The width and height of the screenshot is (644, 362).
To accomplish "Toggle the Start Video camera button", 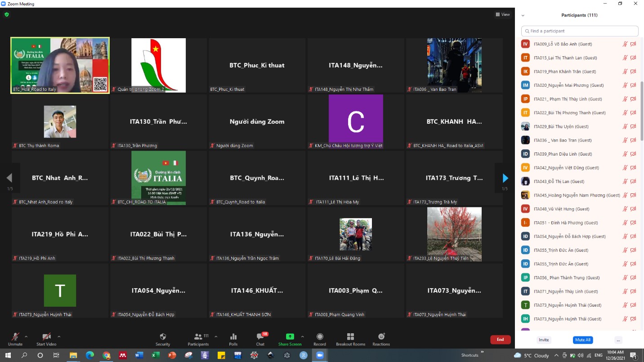I will [46, 337].
